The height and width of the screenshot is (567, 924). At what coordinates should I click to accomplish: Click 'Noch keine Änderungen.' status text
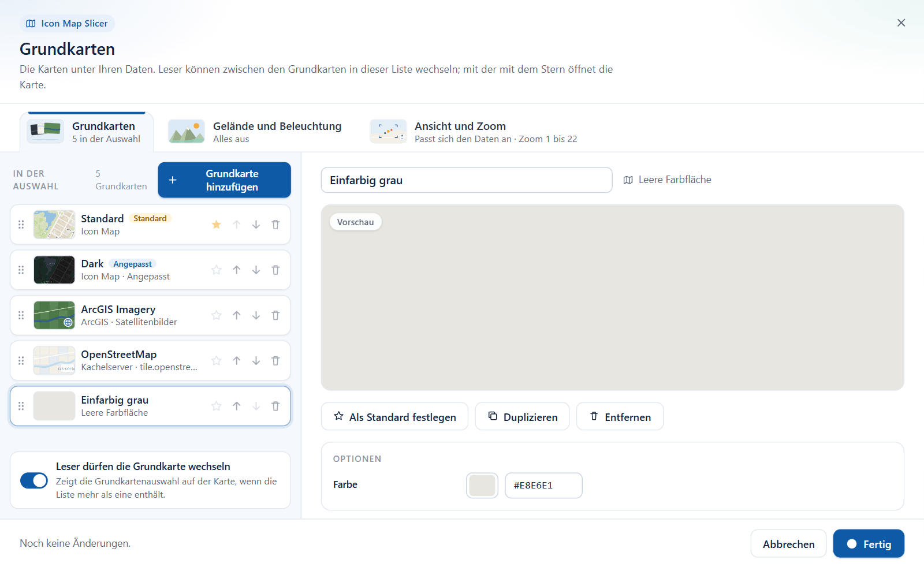(x=75, y=543)
